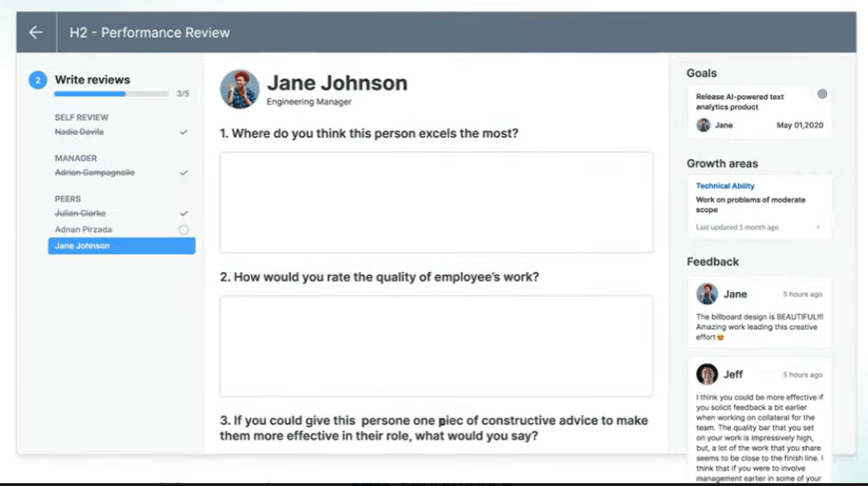
Task: Click the PEERS section label
Action: pos(68,199)
